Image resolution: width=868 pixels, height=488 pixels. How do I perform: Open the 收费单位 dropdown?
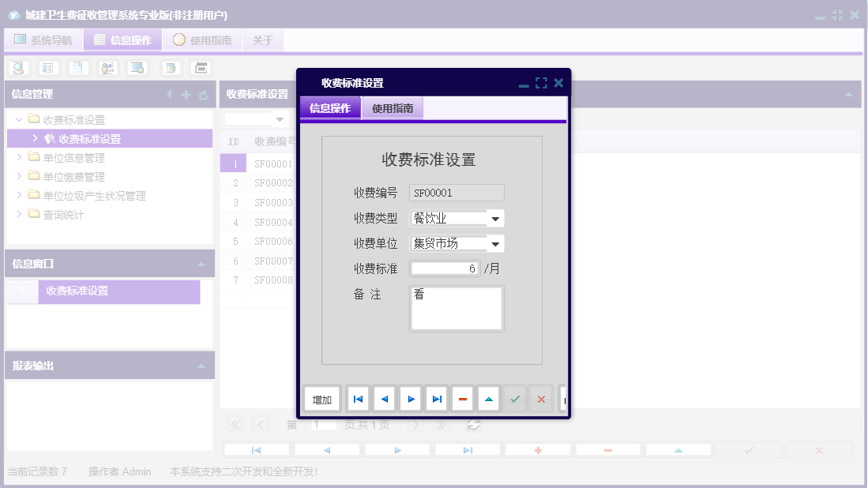pyautogui.click(x=495, y=244)
